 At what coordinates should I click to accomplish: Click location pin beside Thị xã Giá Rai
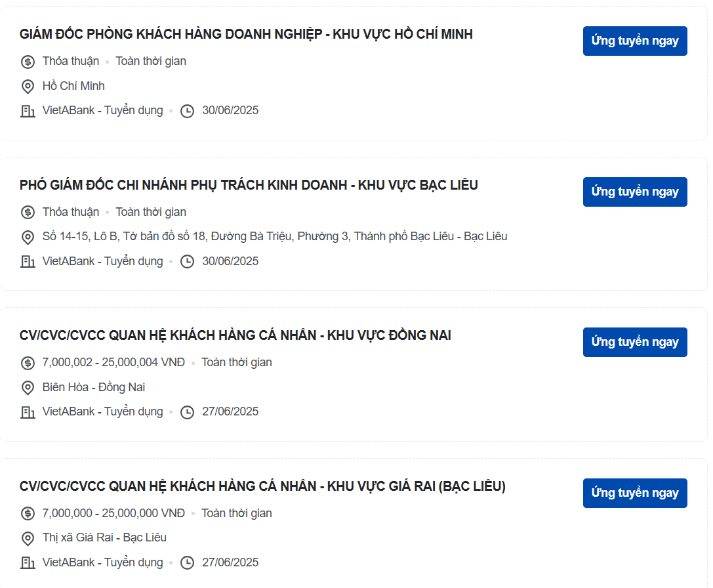28,538
